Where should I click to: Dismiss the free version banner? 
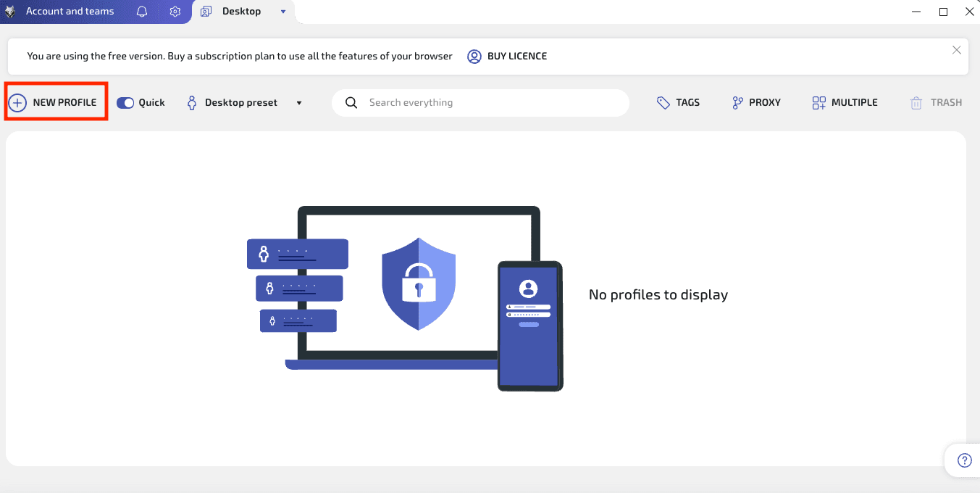(x=956, y=50)
